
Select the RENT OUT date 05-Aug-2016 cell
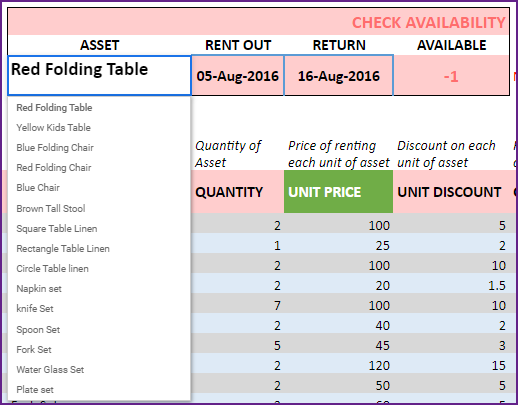pos(238,76)
